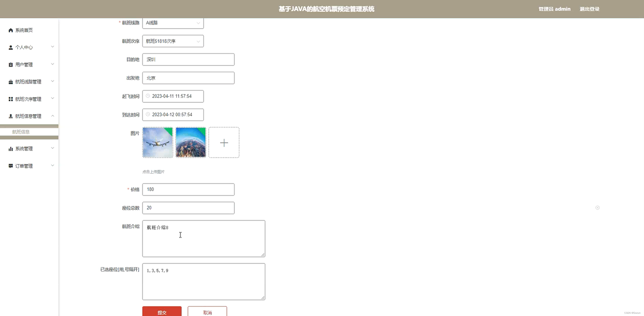Click 管理员 admin in header
The width and height of the screenshot is (644, 316).
(554, 9)
